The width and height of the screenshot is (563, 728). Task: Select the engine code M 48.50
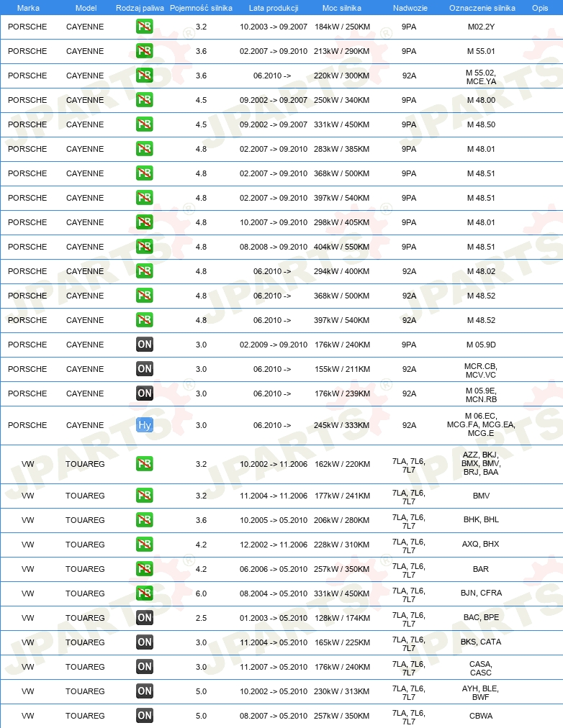(481, 124)
